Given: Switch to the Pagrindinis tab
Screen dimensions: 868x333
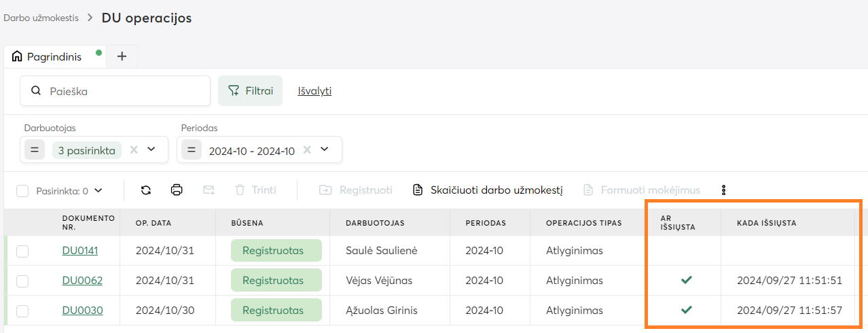Looking at the screenshot, I should [54, 57].
